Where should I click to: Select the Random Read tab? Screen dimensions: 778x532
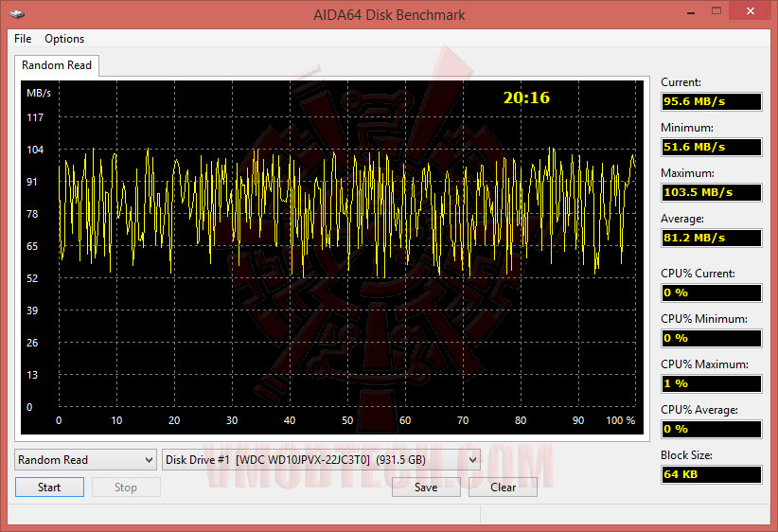point(57,65)
